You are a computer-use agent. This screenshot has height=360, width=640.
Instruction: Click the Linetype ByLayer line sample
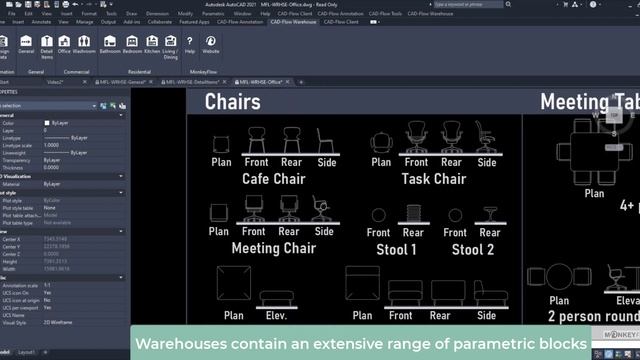pos(56,138)
